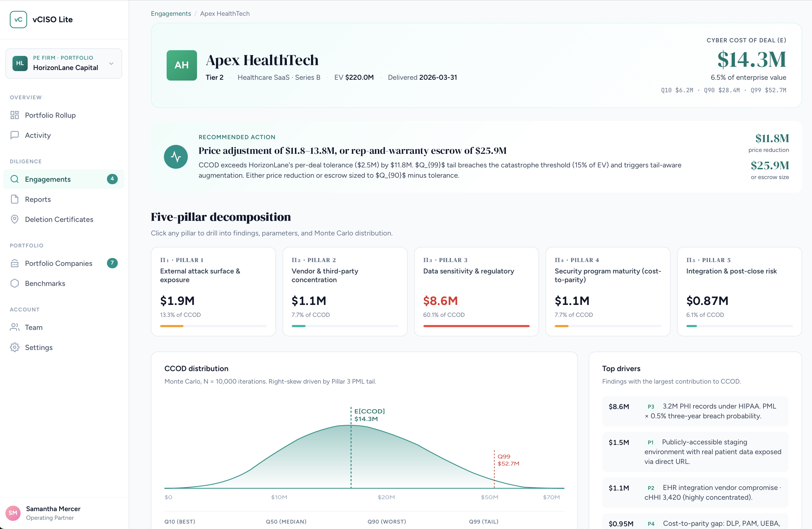The width and height of the screenshot is (812, 529).
Task: Open Portfolio Rollup in sidebar
Action: [x=64, y=115]
